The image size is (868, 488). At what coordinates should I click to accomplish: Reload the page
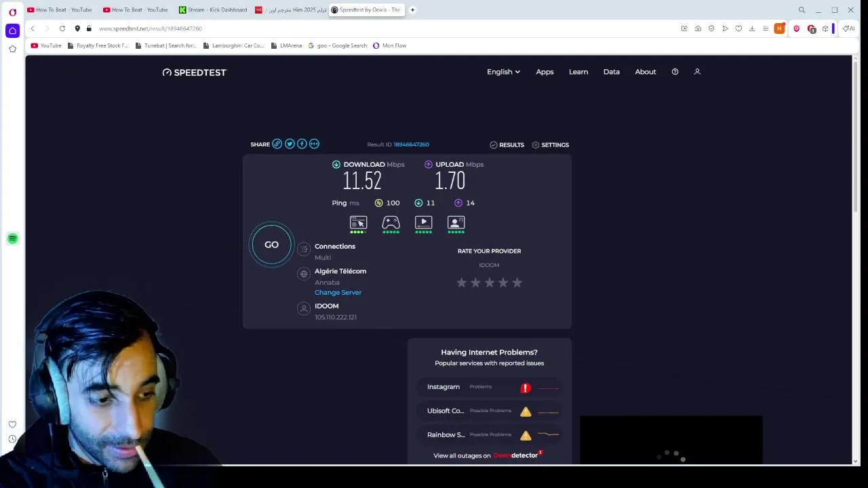[62, 28]
